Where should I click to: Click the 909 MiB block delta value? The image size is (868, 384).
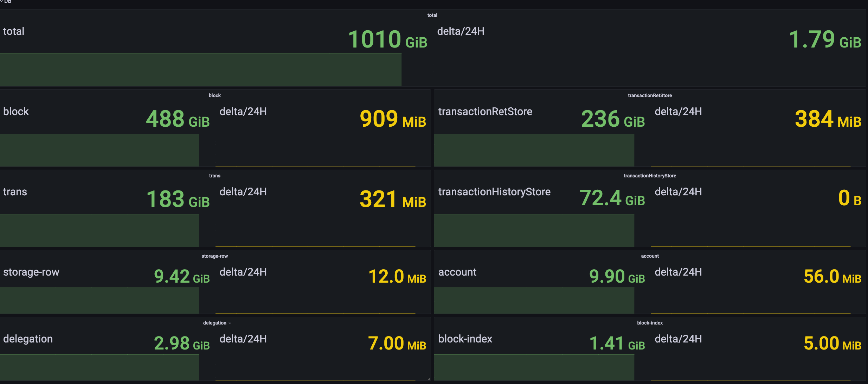tap(393, 119)
